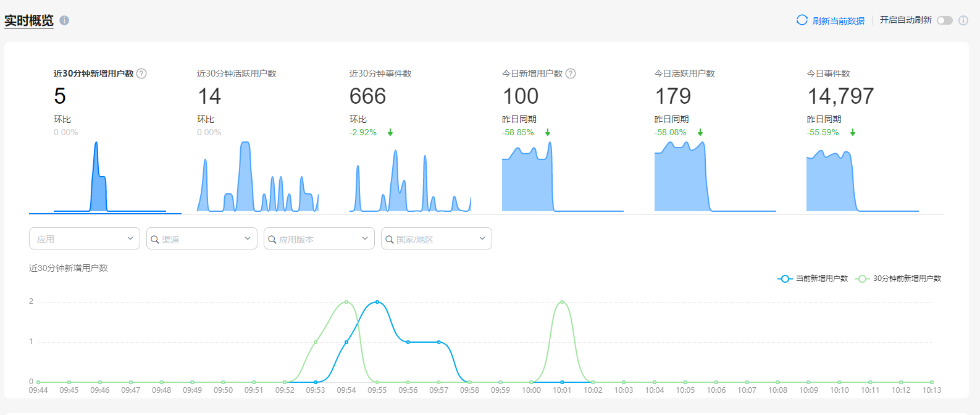This screenshot has height=415, width=980.
Task: Click search icon in 渠道 filter
Action: (155, 240)
